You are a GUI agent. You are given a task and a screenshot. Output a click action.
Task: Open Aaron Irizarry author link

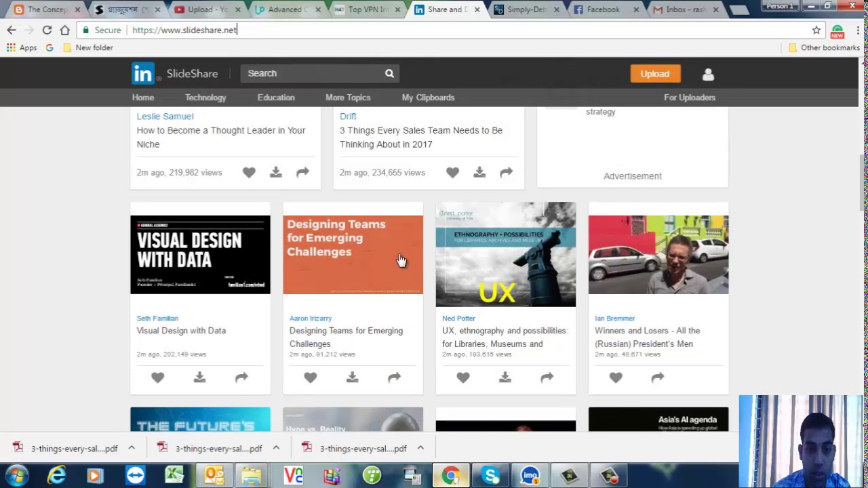[x=311, y=319]
